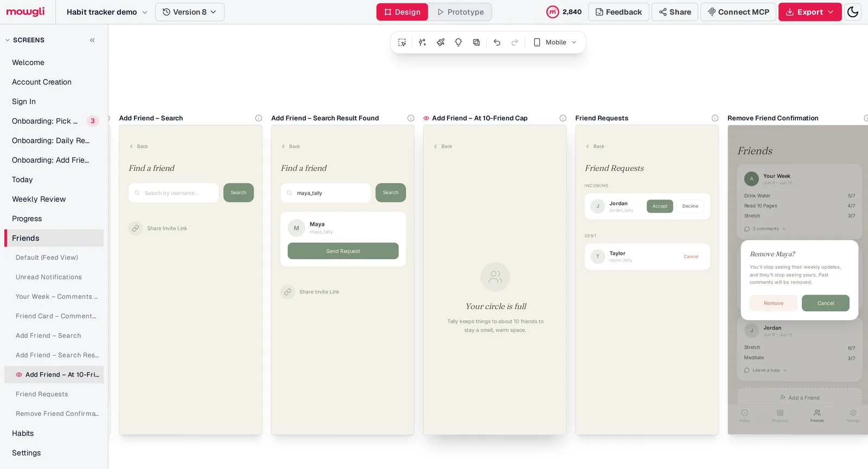The width and height of the screenshot is (868, 469).
Task: Select the Settings screen in sidebar
Action: pos(54,453)
